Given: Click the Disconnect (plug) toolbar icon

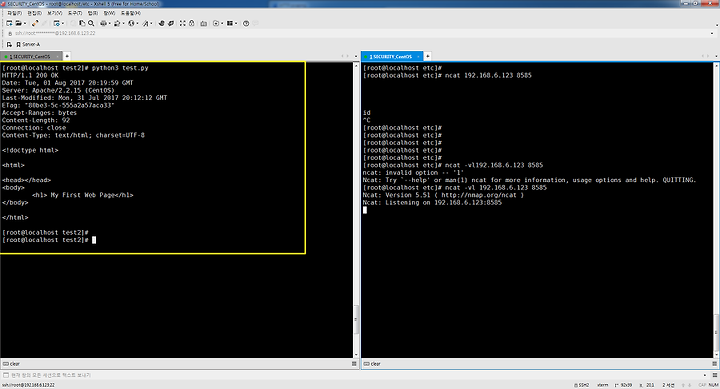Looking at the screenshot, I should click(35, 23).
